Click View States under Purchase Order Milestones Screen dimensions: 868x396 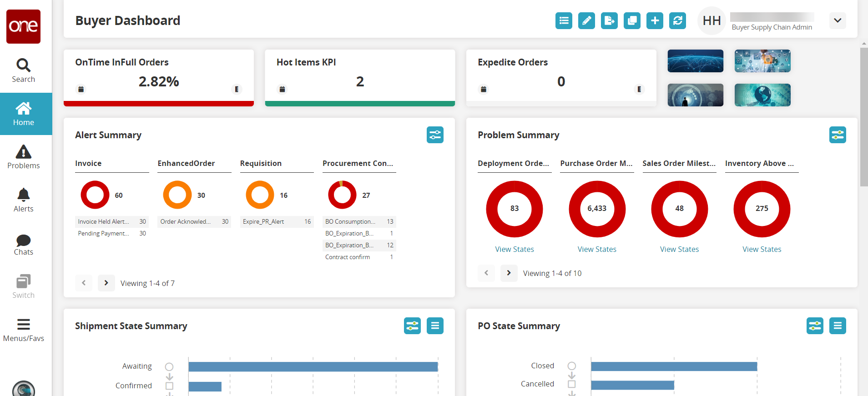click(597, 249)
